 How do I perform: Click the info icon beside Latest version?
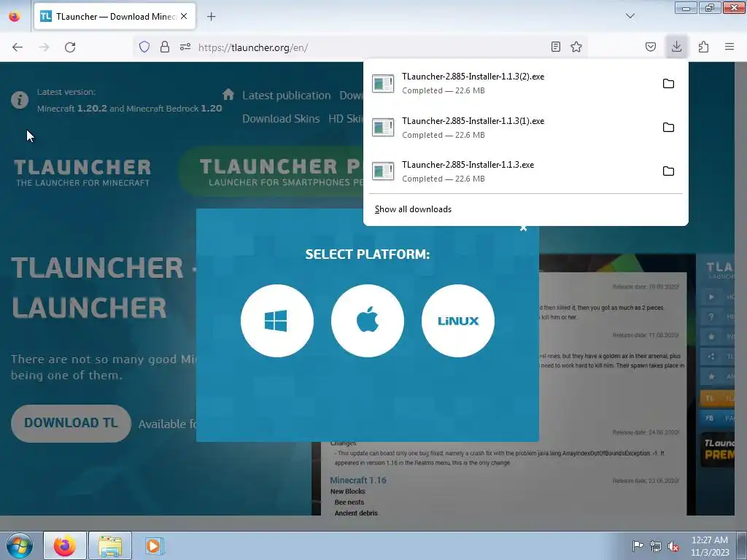coord(20,100)
